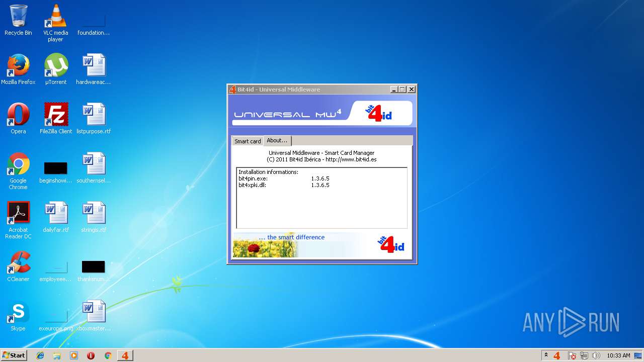
Task: Select the VLC media player shortcut
Action: pos(56,23)
